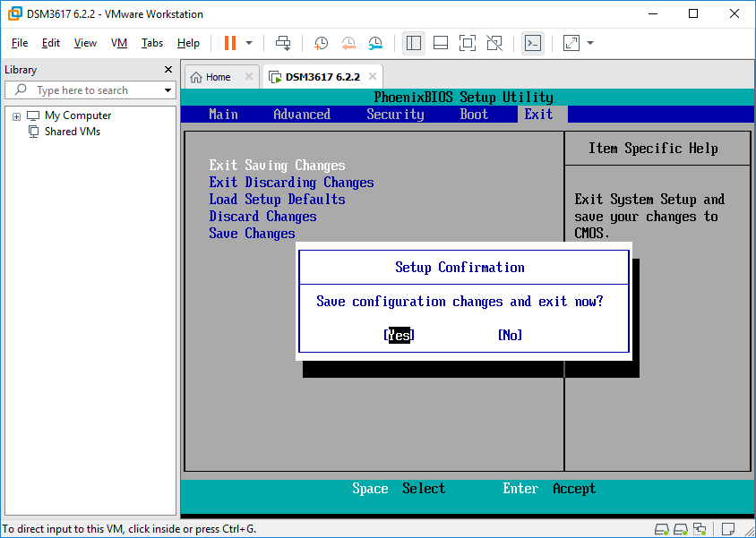Open the library search dropdown arrow

pyautogui.click(x=168, y=90)
